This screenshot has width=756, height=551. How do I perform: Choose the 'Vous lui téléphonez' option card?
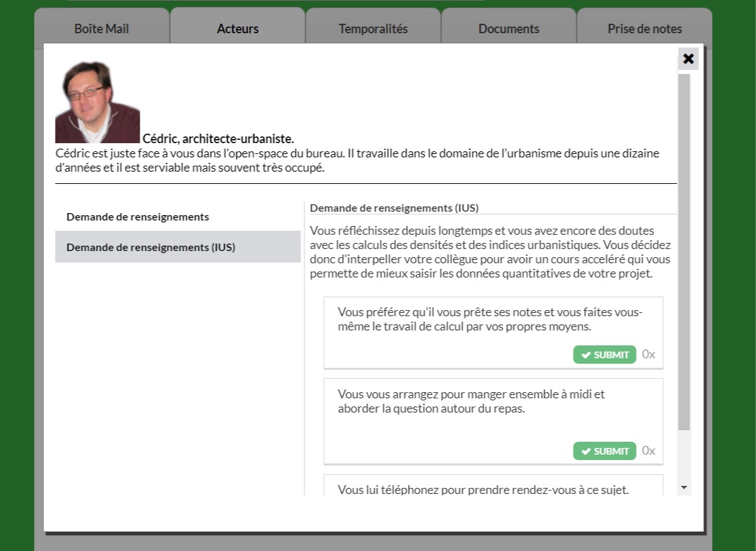point(483,489)
